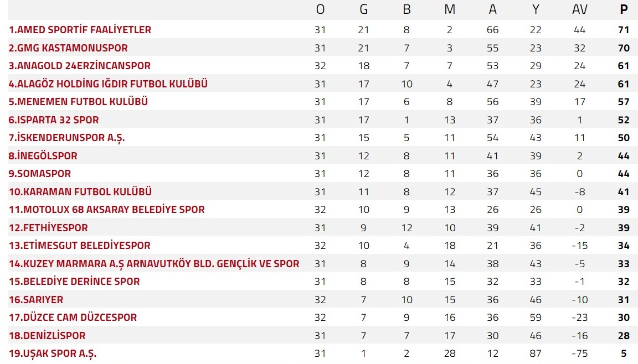Open Sarıyer team page

point(36,300)
